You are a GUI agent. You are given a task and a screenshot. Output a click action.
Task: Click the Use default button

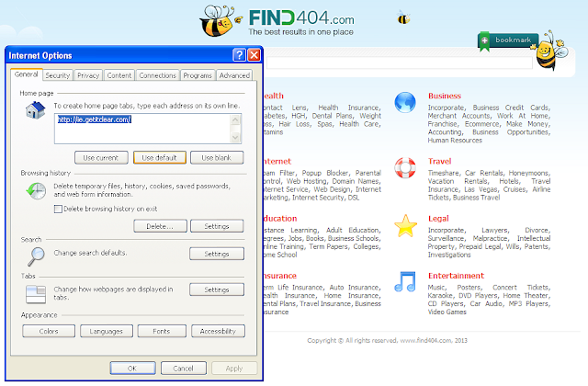point(159,158)
